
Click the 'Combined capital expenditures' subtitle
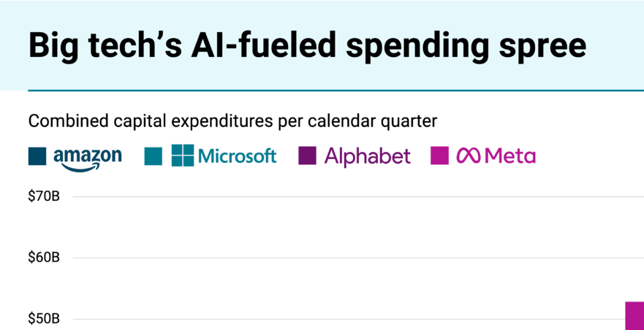click(x=232, y=120)
